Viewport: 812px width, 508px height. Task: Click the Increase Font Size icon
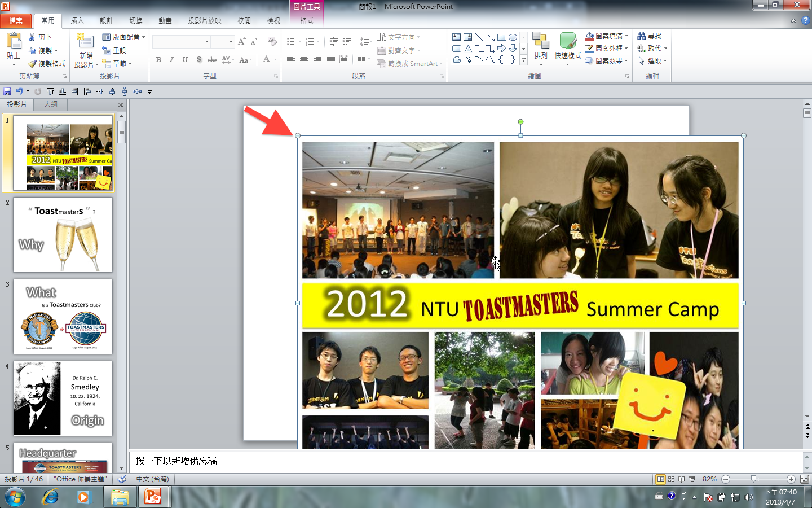point(242,42)
